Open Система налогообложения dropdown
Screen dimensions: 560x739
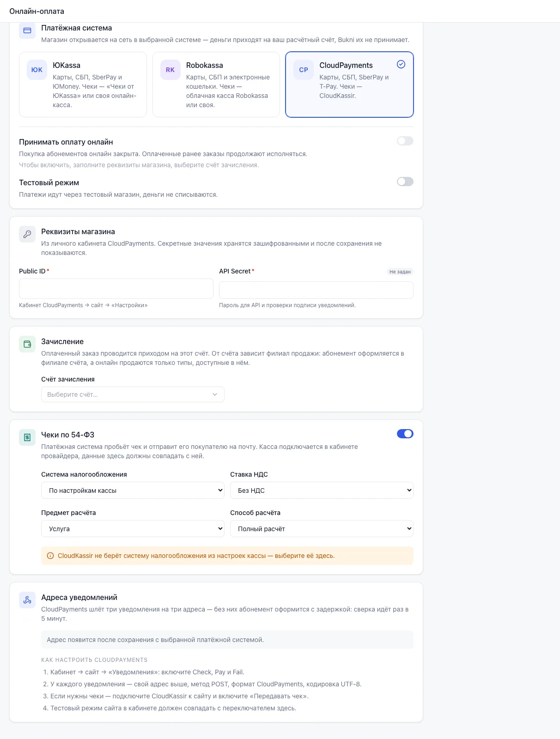[133, 491]
